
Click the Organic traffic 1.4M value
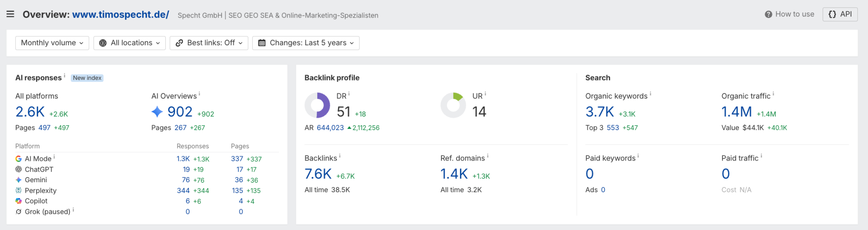[737, 112]
